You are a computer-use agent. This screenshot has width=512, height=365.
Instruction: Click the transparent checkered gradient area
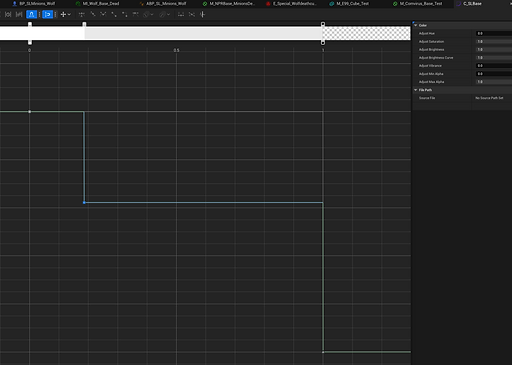tap(367, 33)
